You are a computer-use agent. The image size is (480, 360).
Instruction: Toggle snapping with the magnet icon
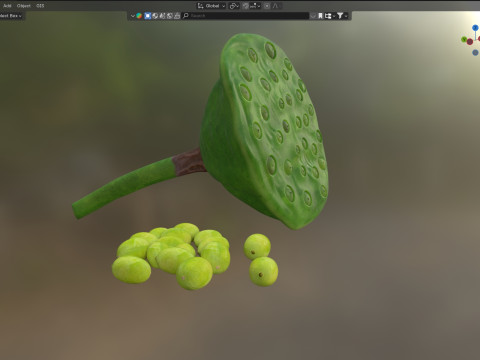point(246,6)
